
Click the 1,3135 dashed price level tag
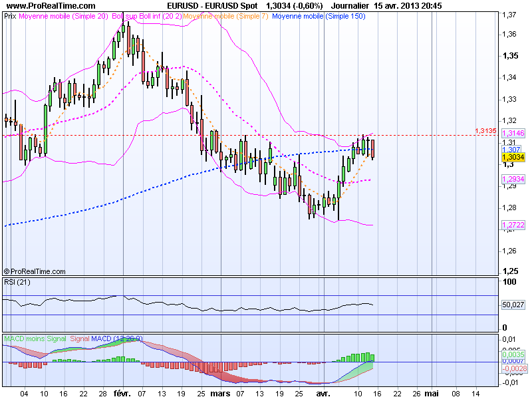[x=485, y=132]
